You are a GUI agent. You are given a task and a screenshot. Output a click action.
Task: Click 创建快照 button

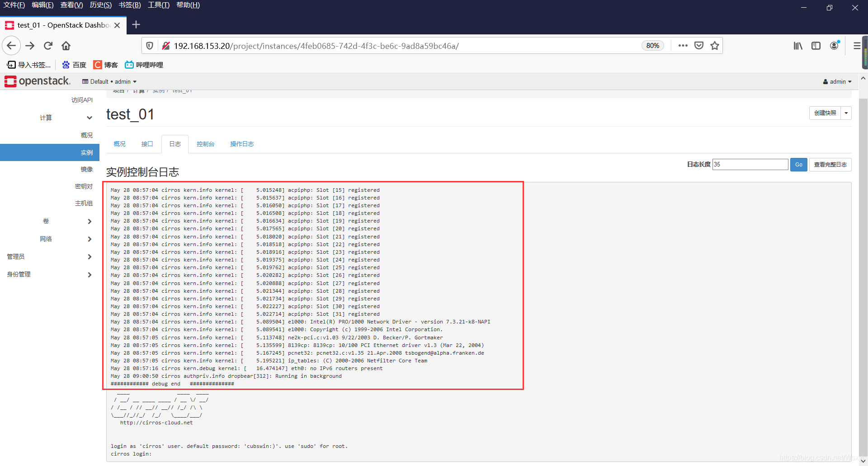[x=825, y=113]
